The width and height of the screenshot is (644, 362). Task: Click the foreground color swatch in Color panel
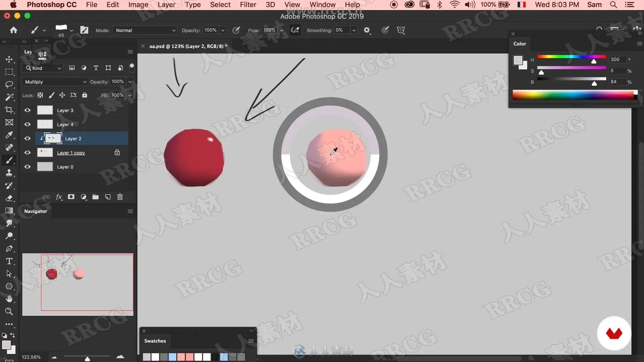pyautogui.click(x=518, y=60)
